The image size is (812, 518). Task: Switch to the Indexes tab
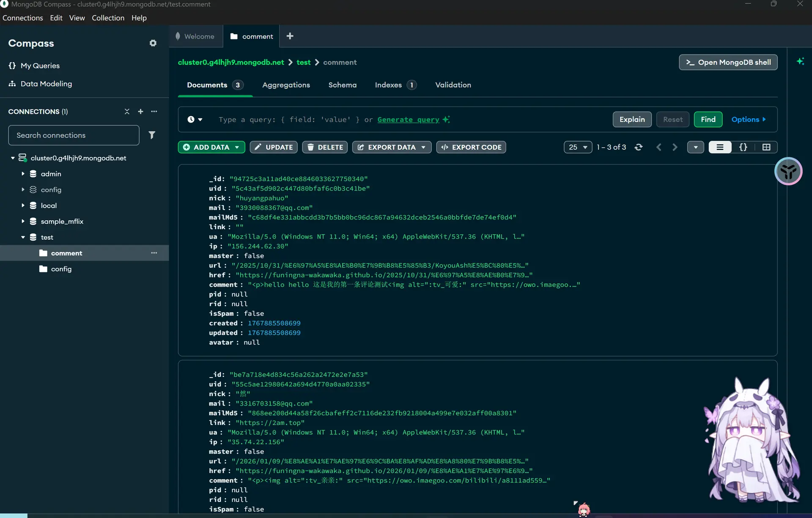click(395, 85)
